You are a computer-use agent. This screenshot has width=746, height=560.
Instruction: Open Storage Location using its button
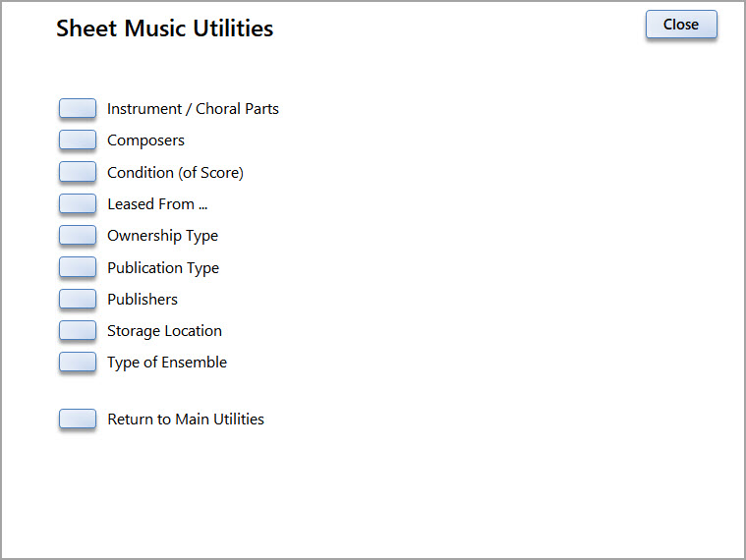tap(78, 330)
